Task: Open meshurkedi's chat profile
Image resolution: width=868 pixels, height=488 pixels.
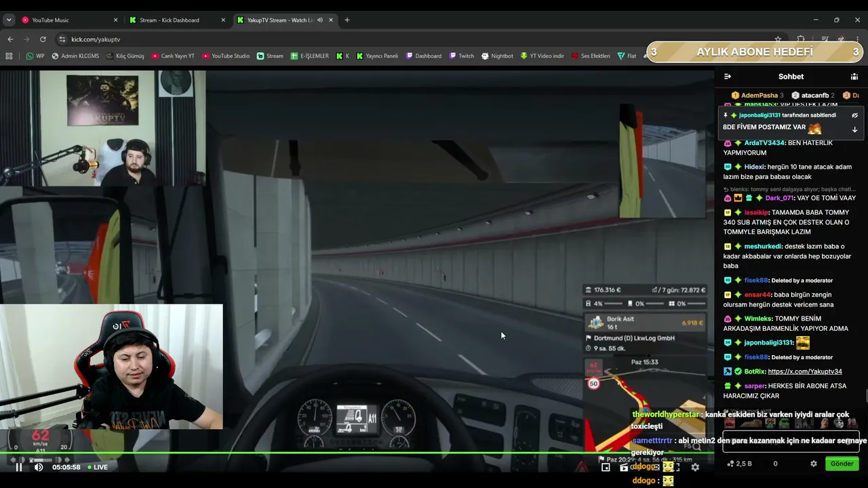Action: coord(763,247)
